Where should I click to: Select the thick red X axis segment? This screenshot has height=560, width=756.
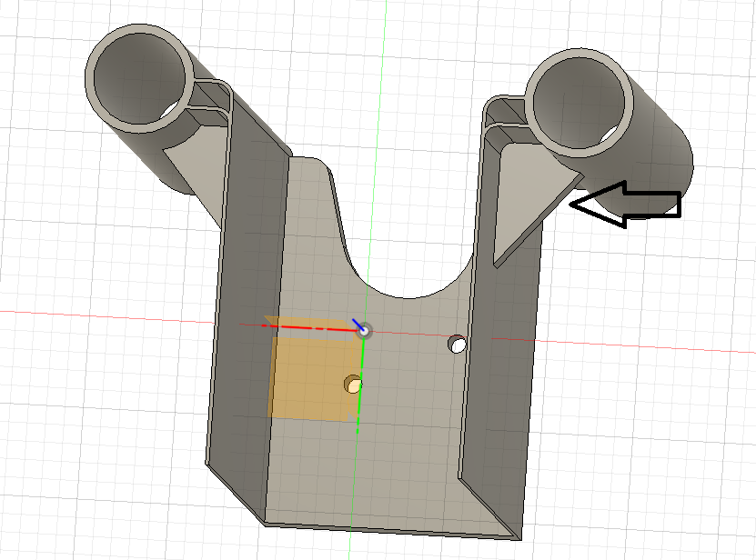coord(309,326)
